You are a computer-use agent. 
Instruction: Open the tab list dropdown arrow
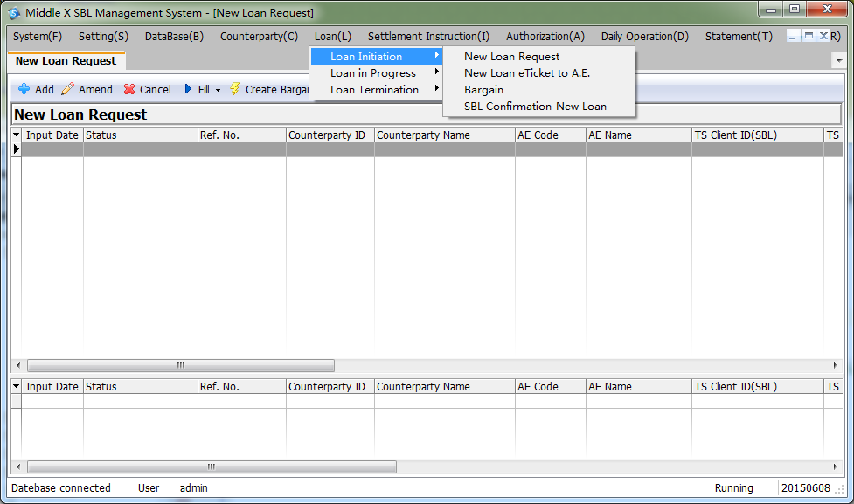coord(839,61)
